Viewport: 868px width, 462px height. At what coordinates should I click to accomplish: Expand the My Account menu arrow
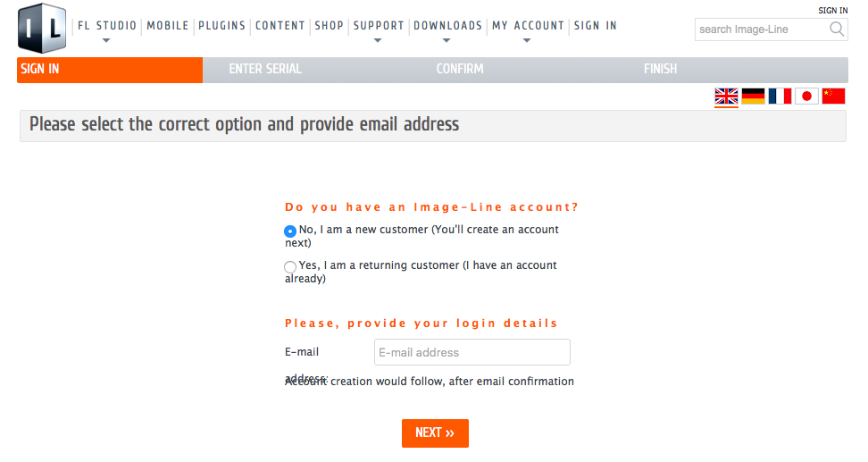(x=527, y=40)
